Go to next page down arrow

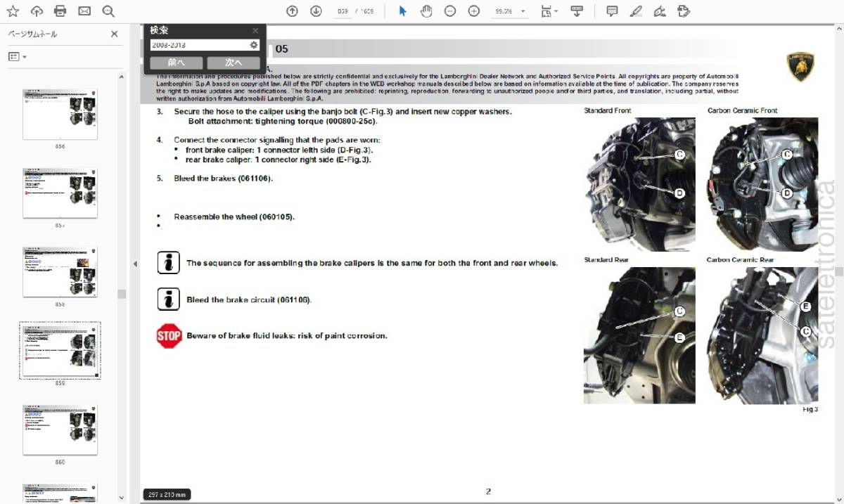[316, 11]
